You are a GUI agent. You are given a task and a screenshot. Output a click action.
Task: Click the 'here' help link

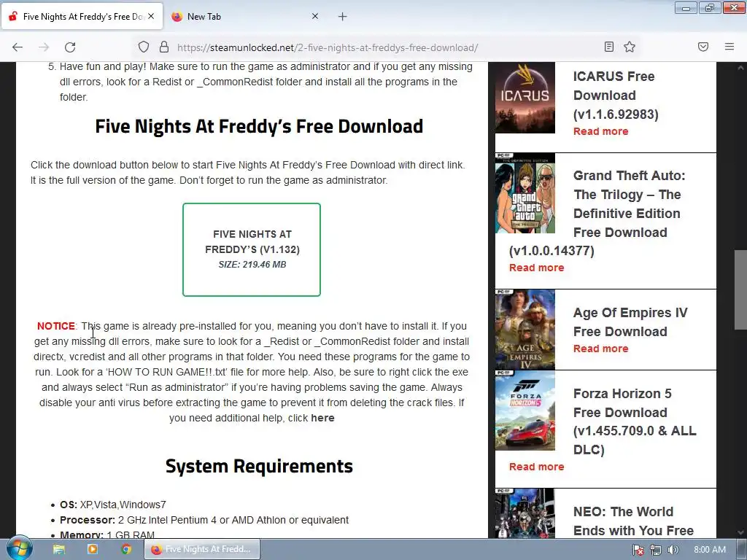322,418
